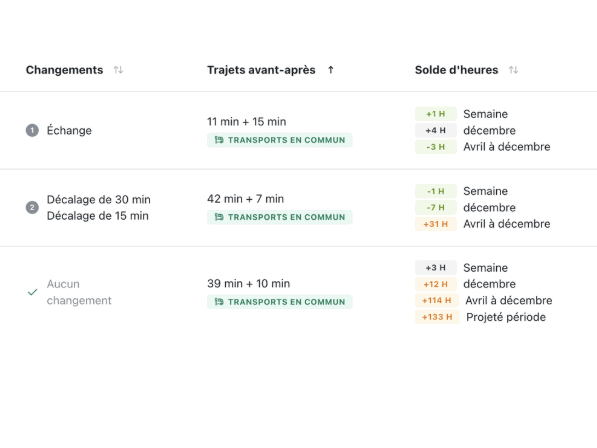Click the 42 min + 7 min trip duration

[246, 199]
